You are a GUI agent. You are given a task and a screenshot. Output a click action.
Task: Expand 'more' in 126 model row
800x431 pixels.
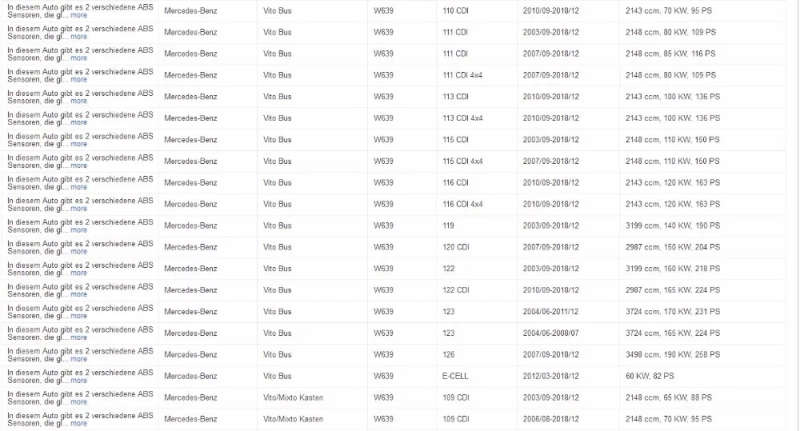point(79,359)
